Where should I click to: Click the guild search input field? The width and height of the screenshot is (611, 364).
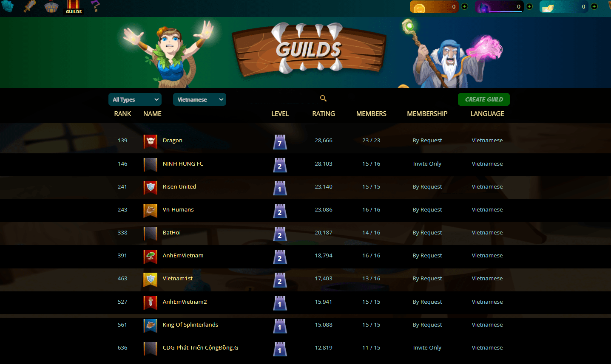[x=283, y=99]
